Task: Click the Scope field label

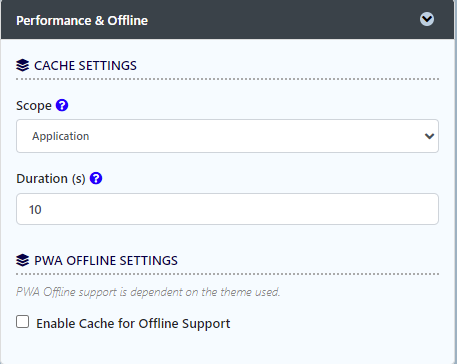Action: (34, 106)
